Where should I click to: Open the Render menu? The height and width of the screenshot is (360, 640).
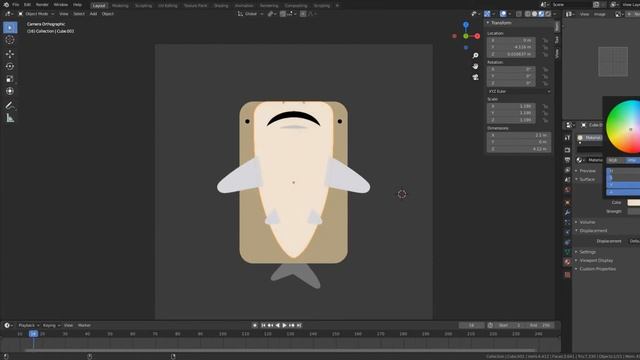click(42, 4)
